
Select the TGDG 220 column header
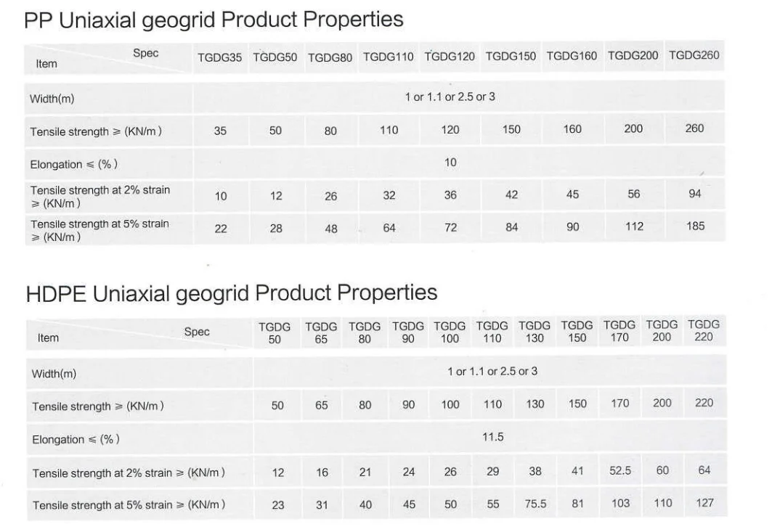(704, 331)
